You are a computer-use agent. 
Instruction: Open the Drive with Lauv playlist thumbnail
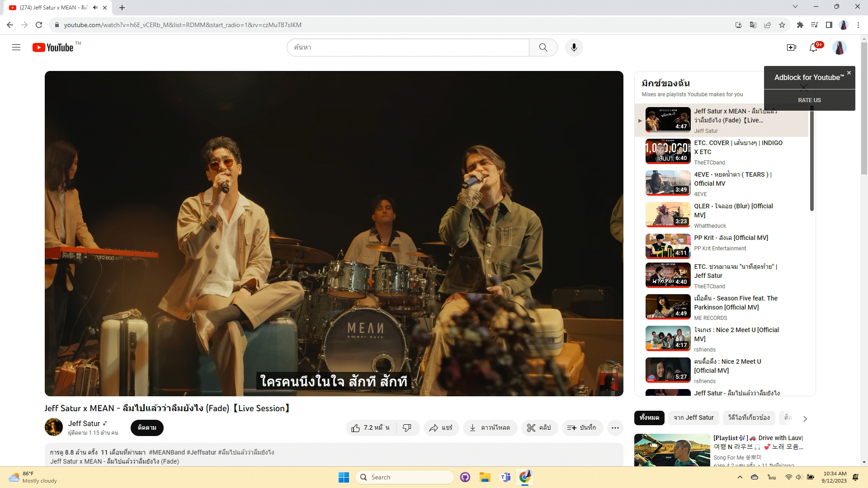click(672, 450)
